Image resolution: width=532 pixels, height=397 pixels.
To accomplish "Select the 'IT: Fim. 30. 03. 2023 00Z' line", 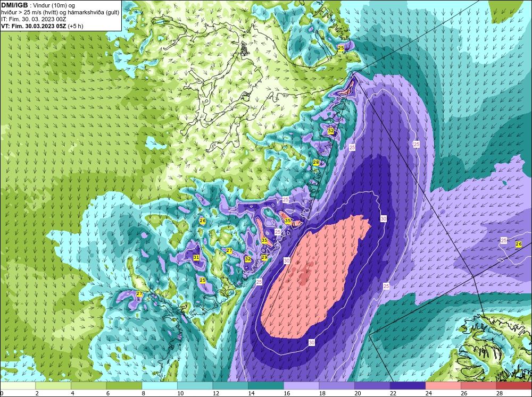I will pyautogui.click(x=33, y=19).
